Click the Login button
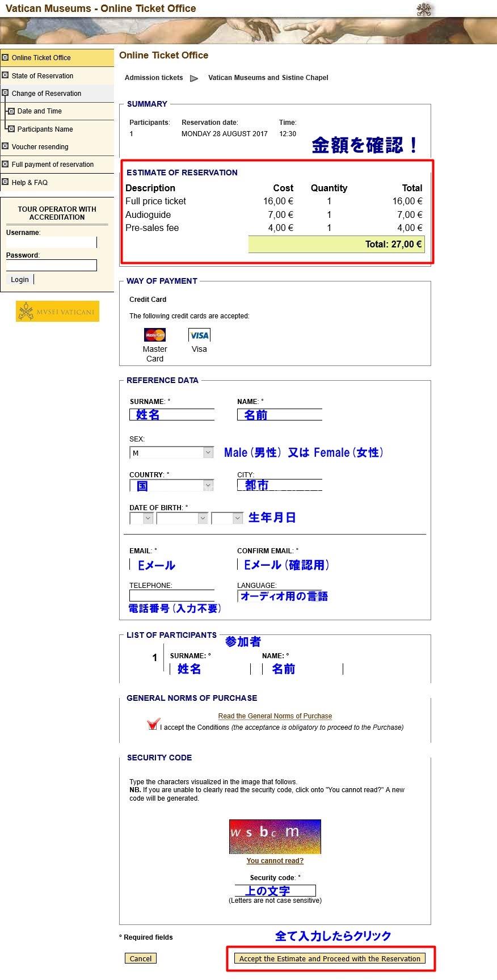This screenshot has width=497, height=980. click(x=20, y=279)
